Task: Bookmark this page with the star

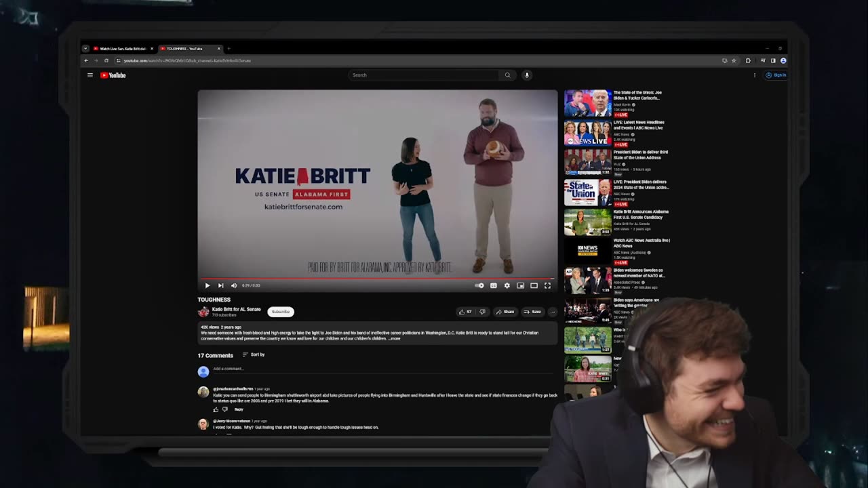Action: 734,60
